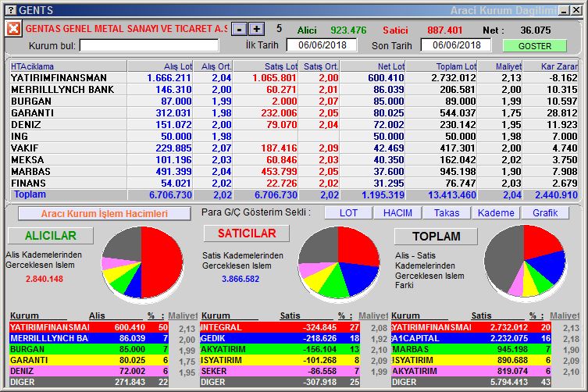Sort by Maliyet column header in top table

[501, 66]
